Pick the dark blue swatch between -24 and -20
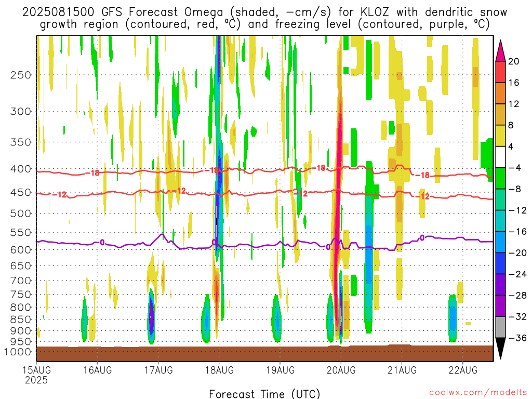The width and height of the screenshot is (532, 399). click(500, 263)
